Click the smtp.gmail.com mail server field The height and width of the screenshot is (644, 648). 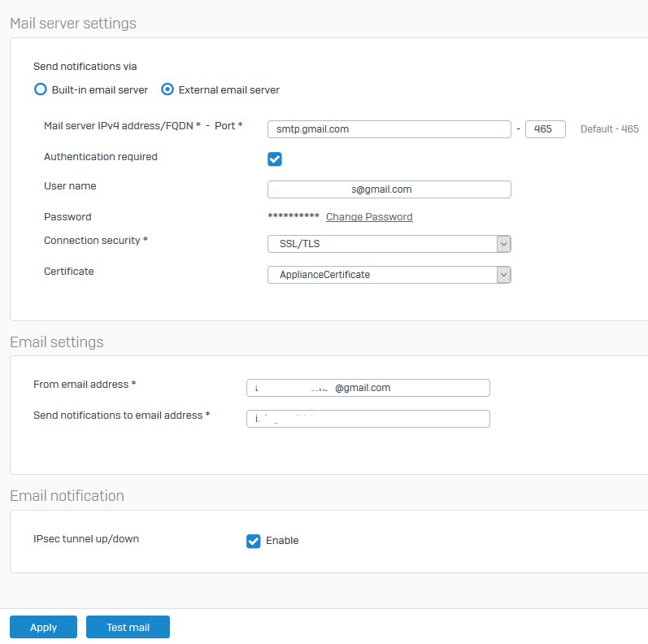[x=389, y=128]
